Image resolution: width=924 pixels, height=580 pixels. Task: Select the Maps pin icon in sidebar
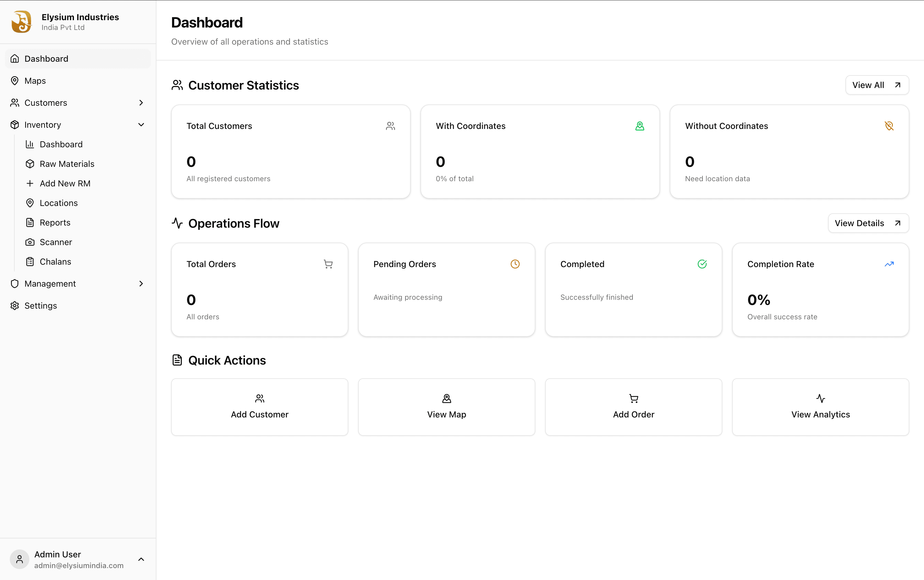click(x=15, y=81)
